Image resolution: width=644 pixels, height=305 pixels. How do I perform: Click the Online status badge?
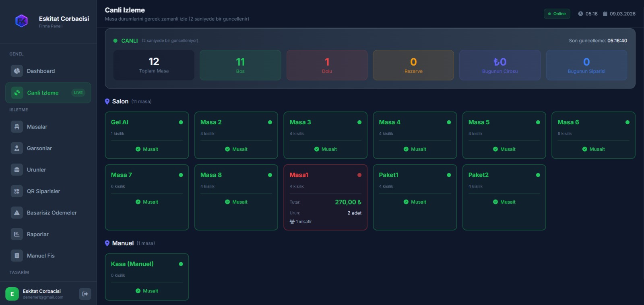tap(557, 14)
